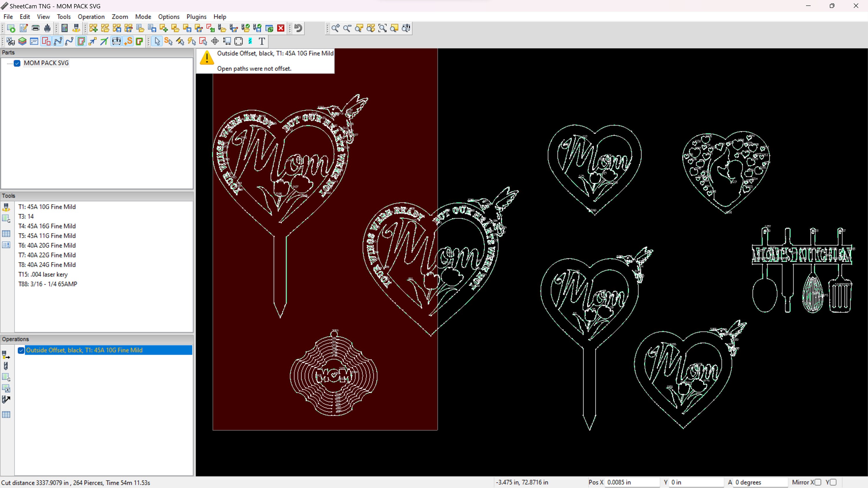Uncheck the Outside Offset operation
Screen dimensions: 868x488
click(21, 351)
